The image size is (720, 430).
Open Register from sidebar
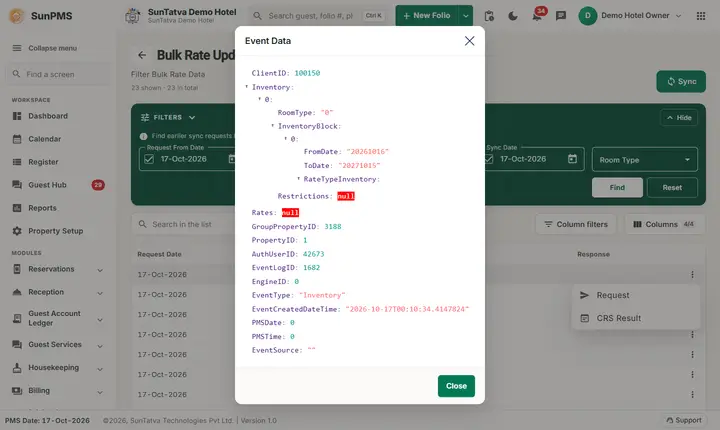[x=43, y=162]
